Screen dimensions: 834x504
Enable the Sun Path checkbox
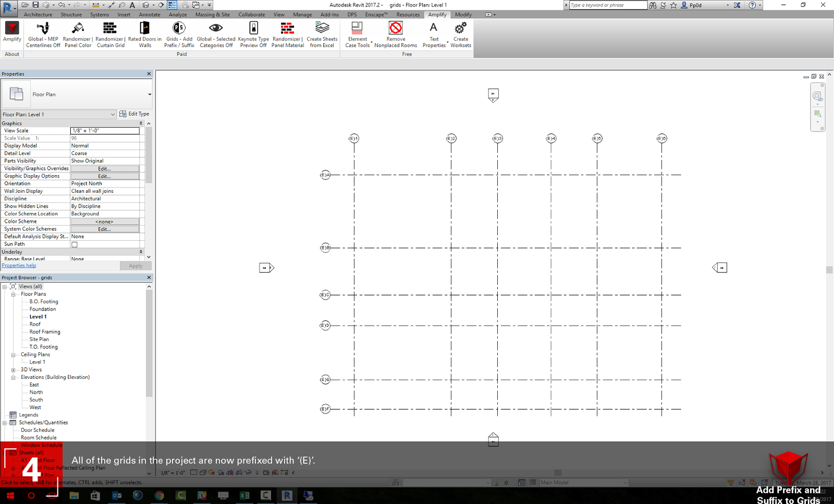[73, 243]
